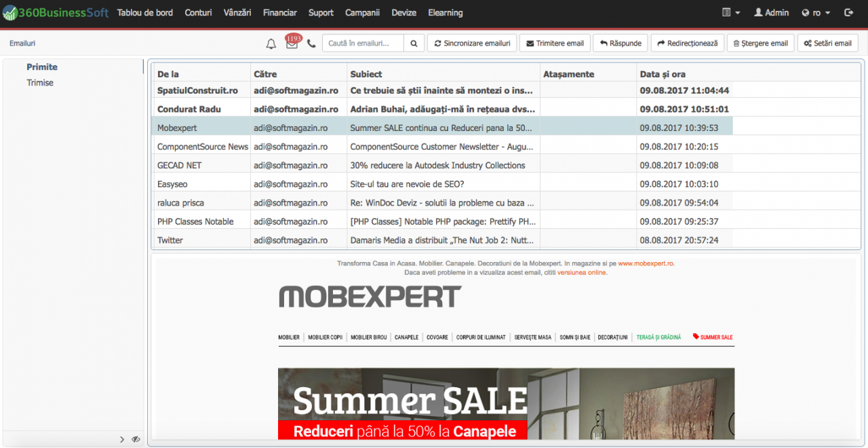868x448 pixels.
Task: Click the magnifier search button
Action: (414, 43)
